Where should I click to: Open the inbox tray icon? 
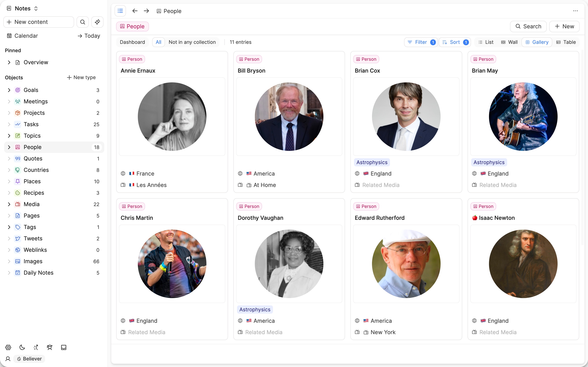pos(64,347)
